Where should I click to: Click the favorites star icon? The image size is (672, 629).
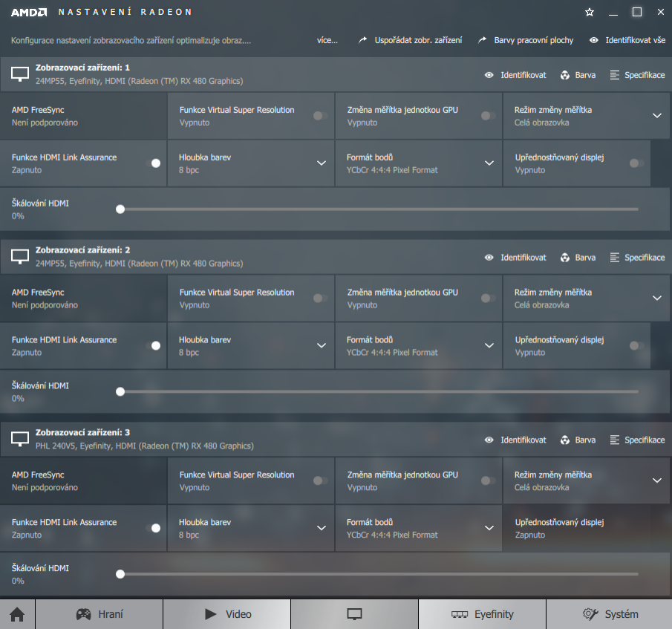(x=590, y=12)
